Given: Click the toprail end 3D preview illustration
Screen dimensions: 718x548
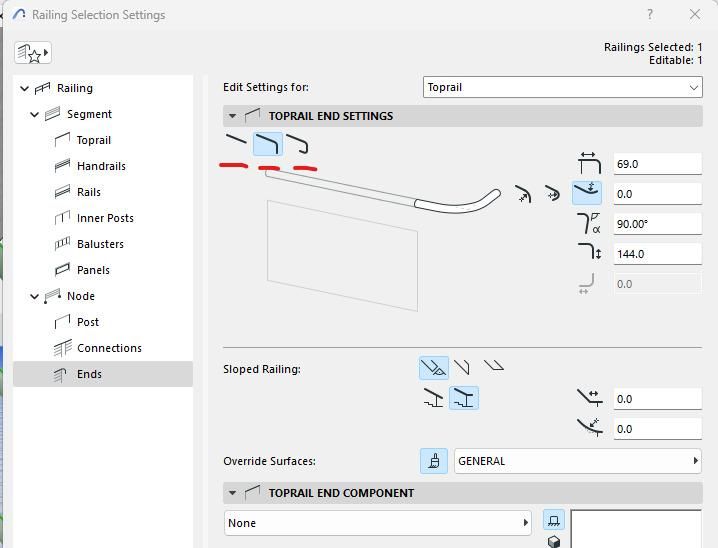Looking at the screenshot, I should (x=383, y=240).
